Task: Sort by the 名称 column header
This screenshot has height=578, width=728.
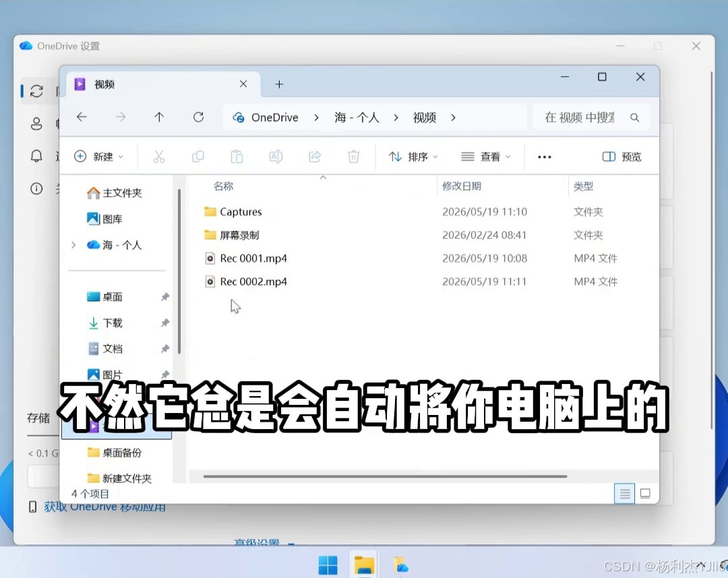Action: 223,187
